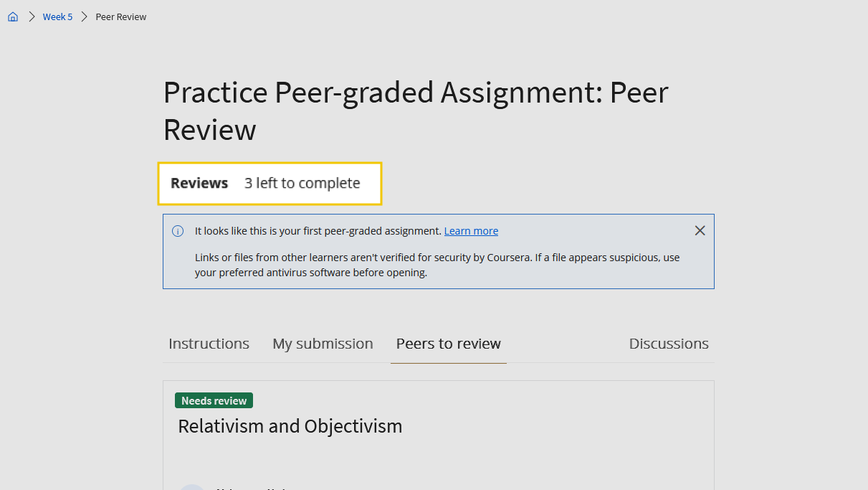Open the My submission tab
Image resolution: width=868 pixels, height=490 pixels.
323,344
